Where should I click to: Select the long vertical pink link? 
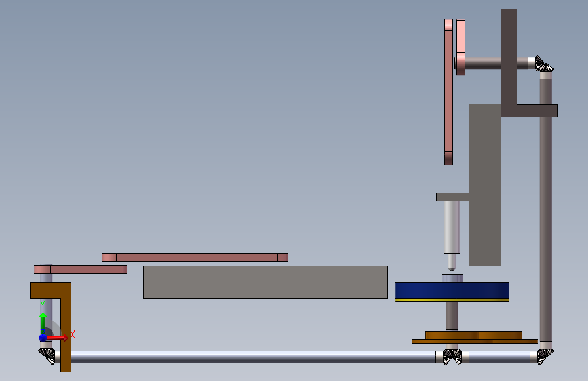[448, 92]
